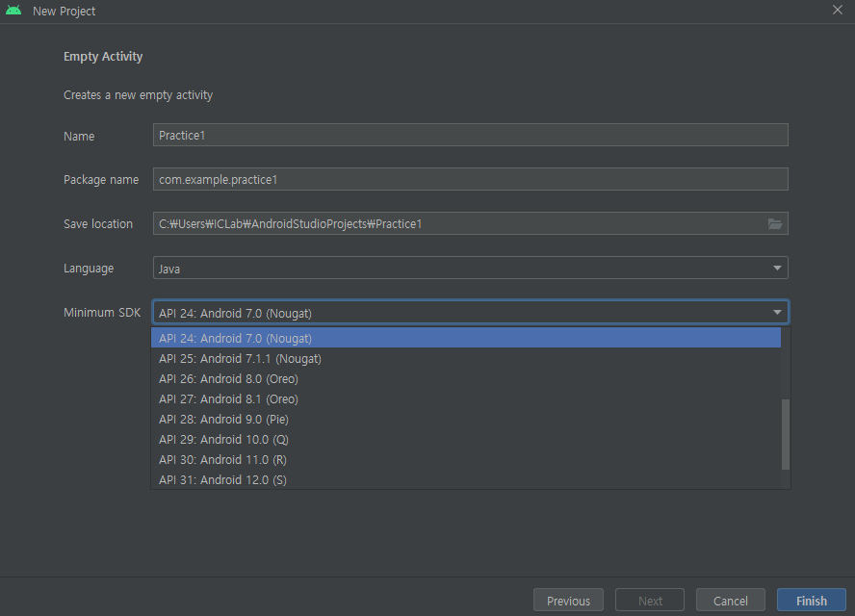Click the Previous button
855x616 pixels.
pos(568,601)
